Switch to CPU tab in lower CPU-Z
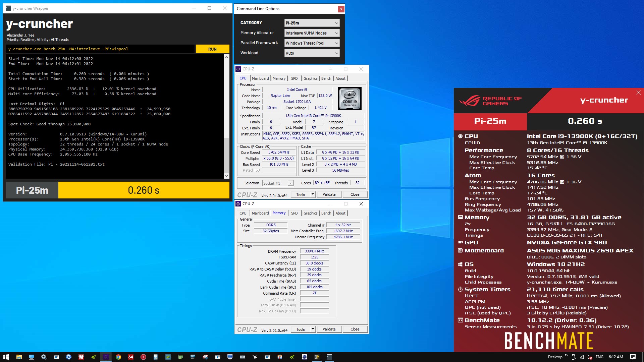The width and height of the screenshot is (644, 362). (243, 213)
